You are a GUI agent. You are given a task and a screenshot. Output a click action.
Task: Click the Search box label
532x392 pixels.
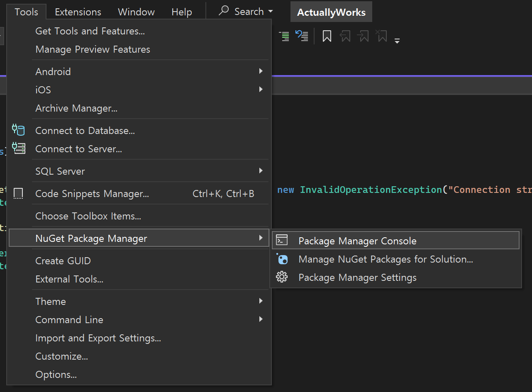click(x=249, y=12)
